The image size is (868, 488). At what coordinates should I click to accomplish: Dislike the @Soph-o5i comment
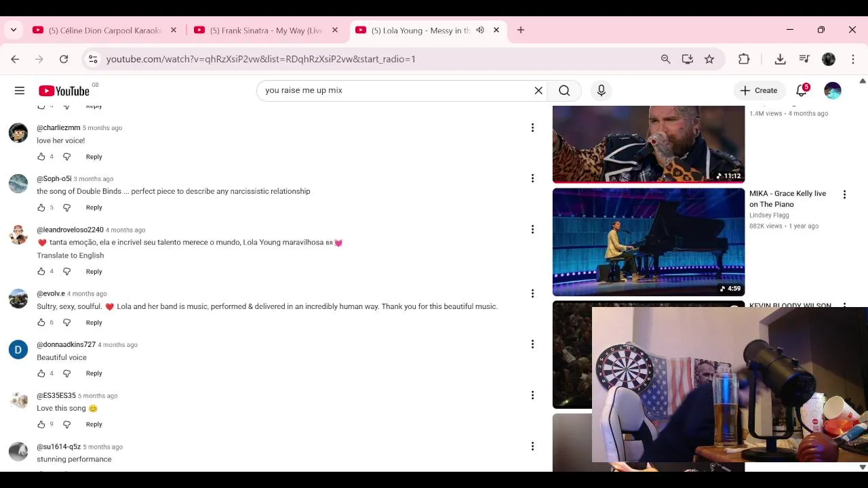(x=66, y=207)
